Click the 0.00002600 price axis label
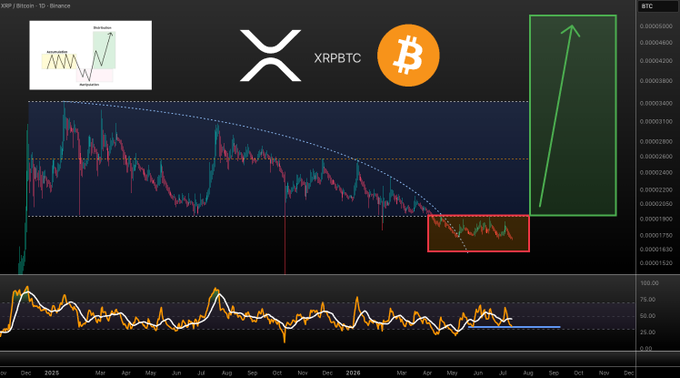Image resolution: width=680 pixels, height=378 pixels. 656,156
